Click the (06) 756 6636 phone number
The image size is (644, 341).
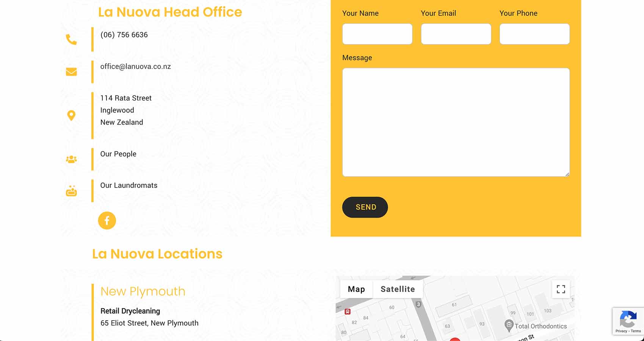click(124, 34)
